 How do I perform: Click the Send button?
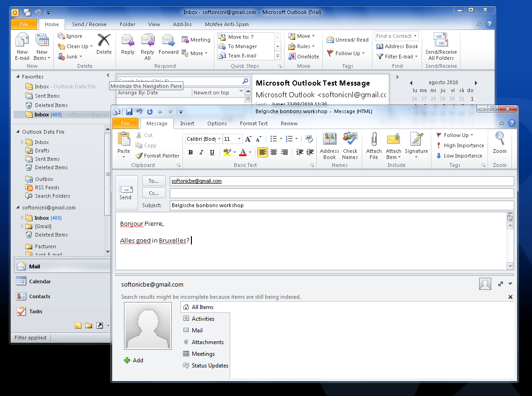(126, 193)
